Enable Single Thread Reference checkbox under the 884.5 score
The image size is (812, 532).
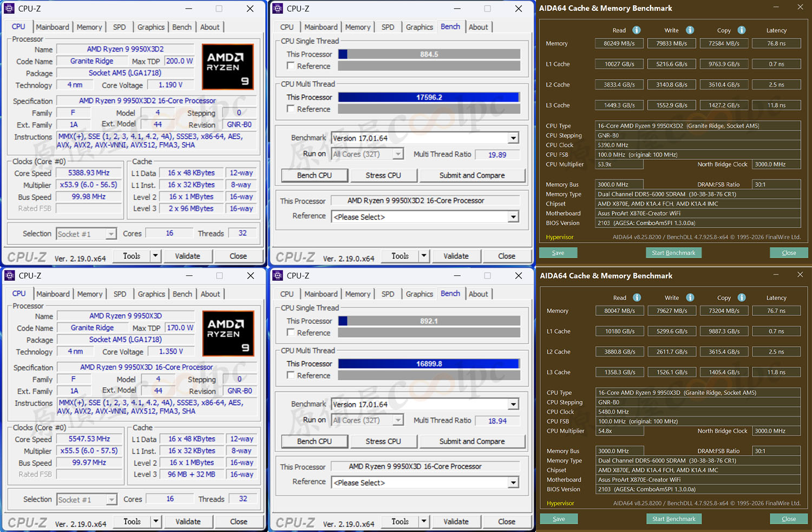point(291,66)
